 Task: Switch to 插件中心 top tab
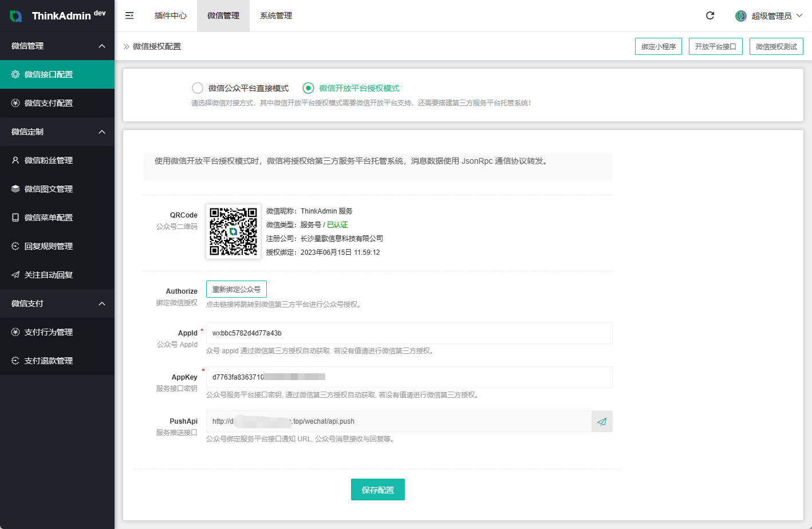[x=171, y=16]
